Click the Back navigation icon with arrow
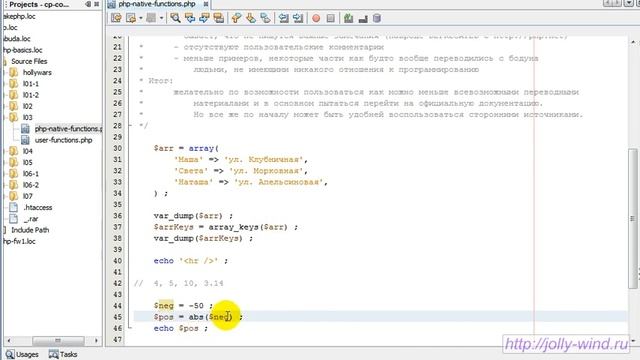640x360 pixels. (x=131, y=18)
